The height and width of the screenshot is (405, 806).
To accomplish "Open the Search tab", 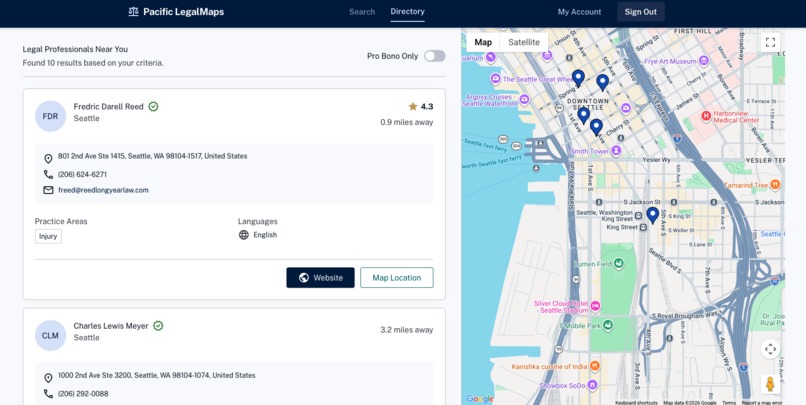I will coord(362,12).
